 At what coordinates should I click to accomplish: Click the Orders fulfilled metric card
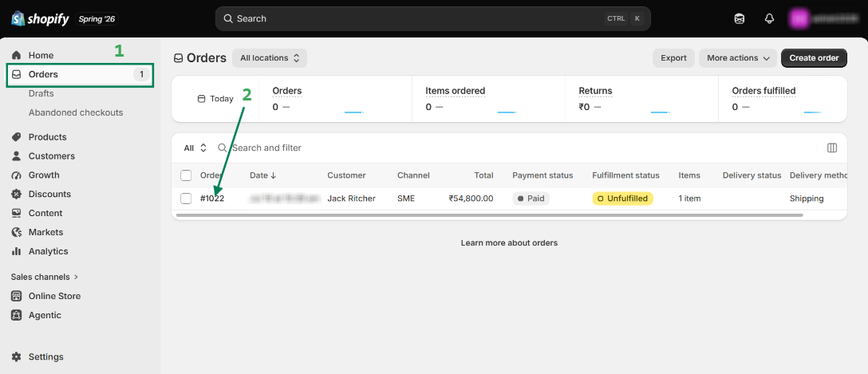(783, 99)
